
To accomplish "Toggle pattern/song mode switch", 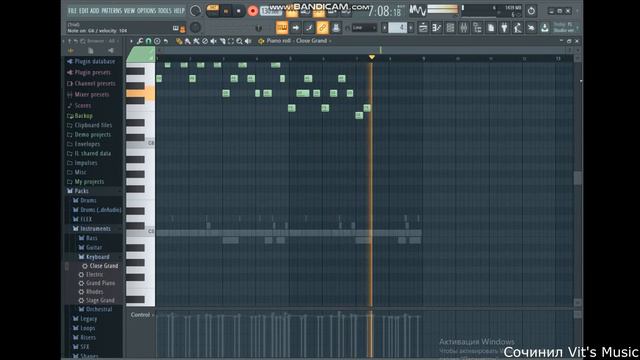I will pyautogui.click(x=213, y=11).
